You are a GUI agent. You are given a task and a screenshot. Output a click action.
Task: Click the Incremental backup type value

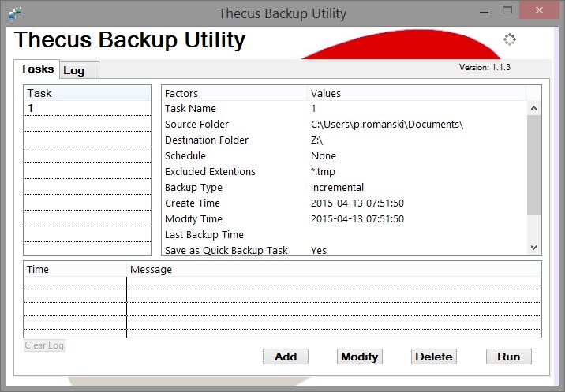click(337, 188)
